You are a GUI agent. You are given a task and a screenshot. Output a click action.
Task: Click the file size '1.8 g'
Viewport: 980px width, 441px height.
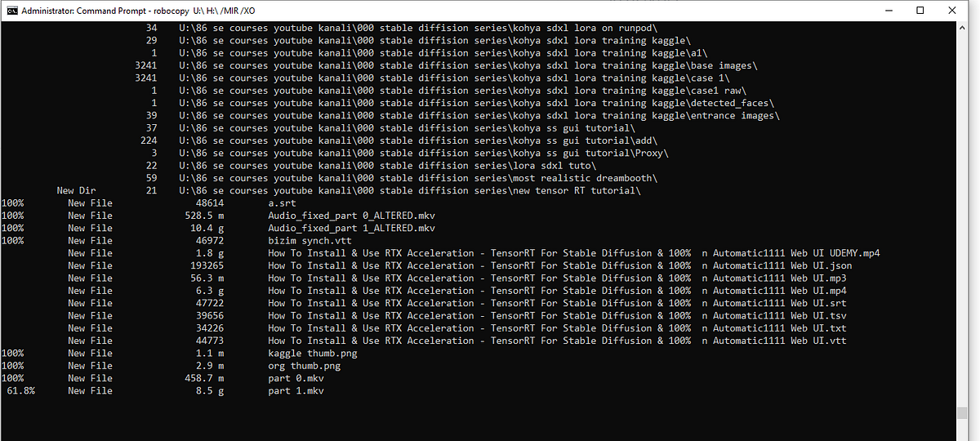(x=211, y=253)
